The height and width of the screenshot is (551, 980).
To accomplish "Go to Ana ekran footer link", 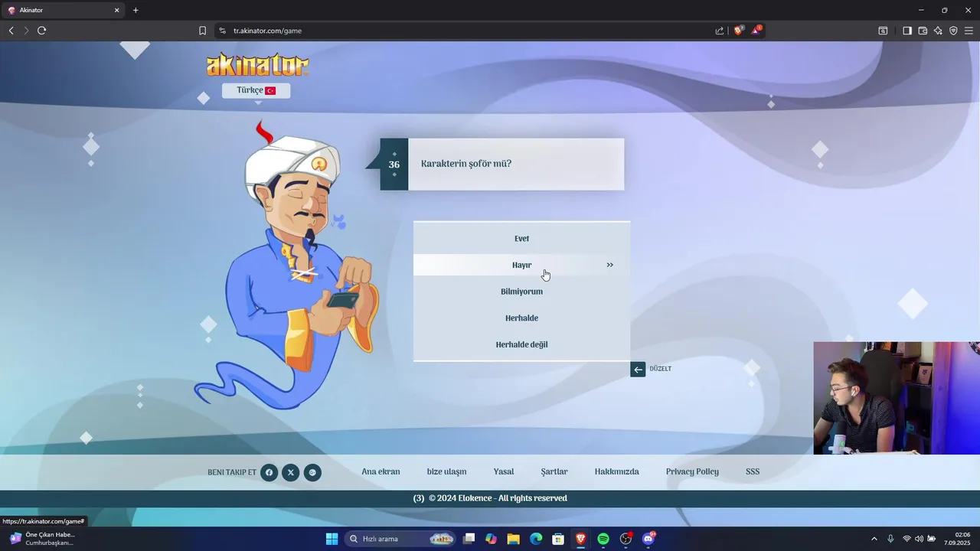I will point(381,471).
